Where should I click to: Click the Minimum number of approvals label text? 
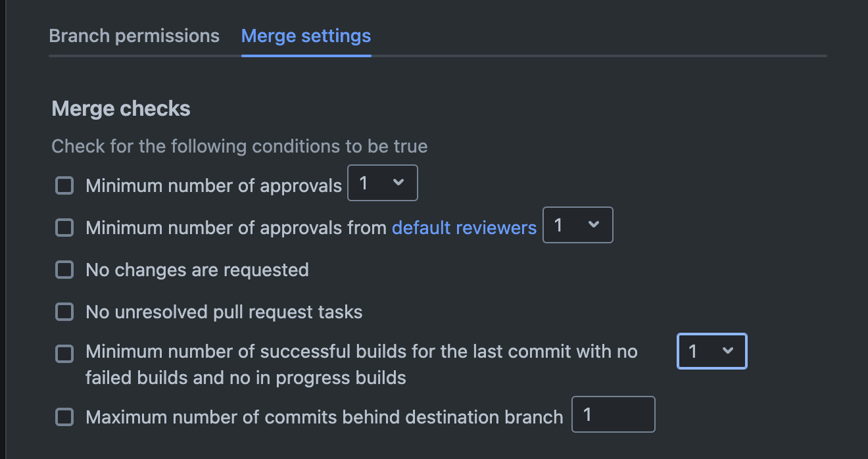pyautogui.click(x=214, y=185)
